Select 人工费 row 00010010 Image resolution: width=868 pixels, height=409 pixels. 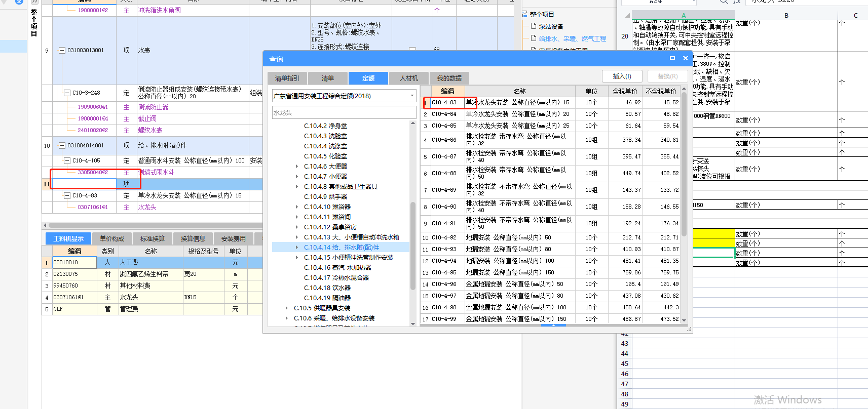point(152,262)
